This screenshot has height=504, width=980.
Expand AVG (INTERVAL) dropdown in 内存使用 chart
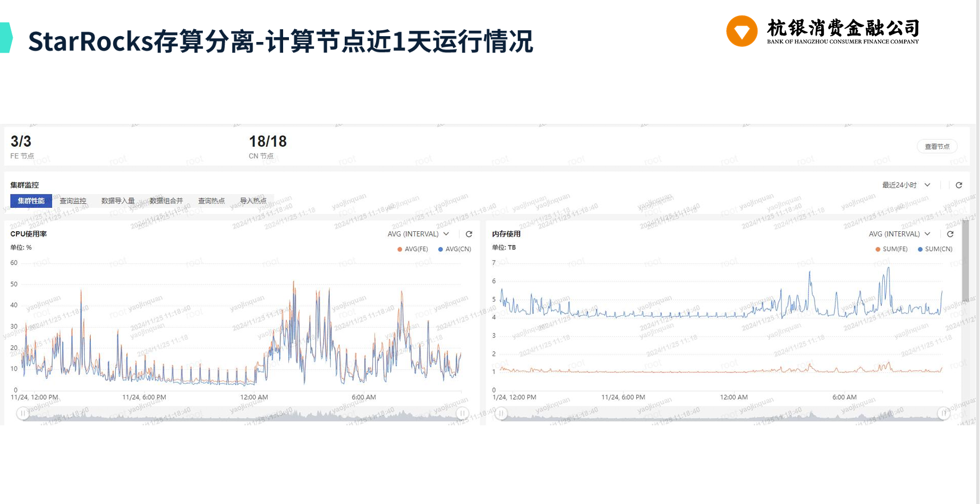(x=899, y=234)
